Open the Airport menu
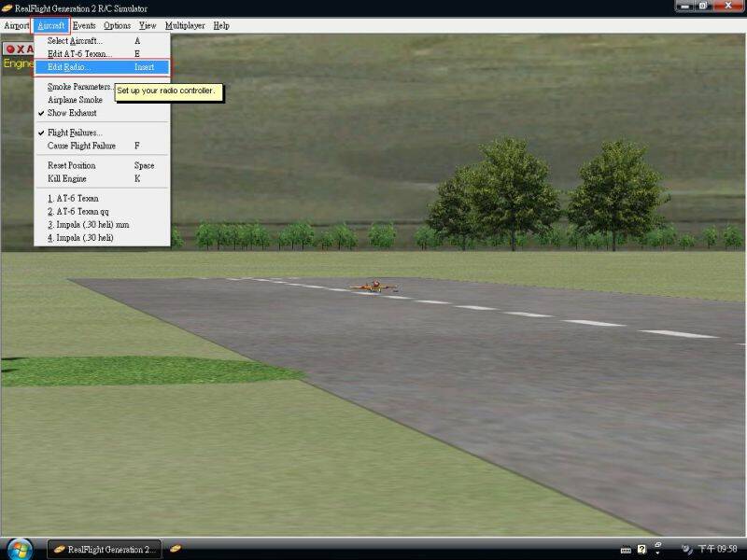The image size is (747, 560). (x=16, y=26)
